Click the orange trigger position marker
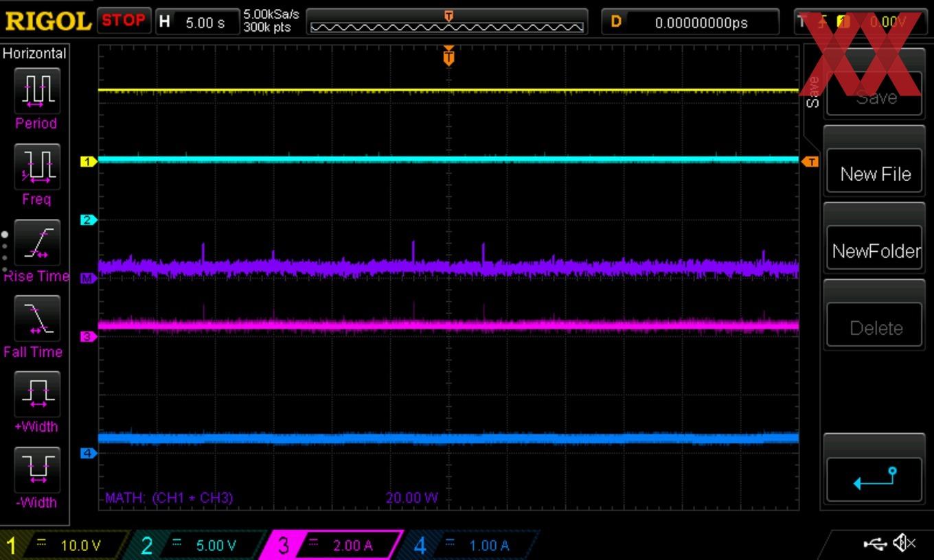 448,56
